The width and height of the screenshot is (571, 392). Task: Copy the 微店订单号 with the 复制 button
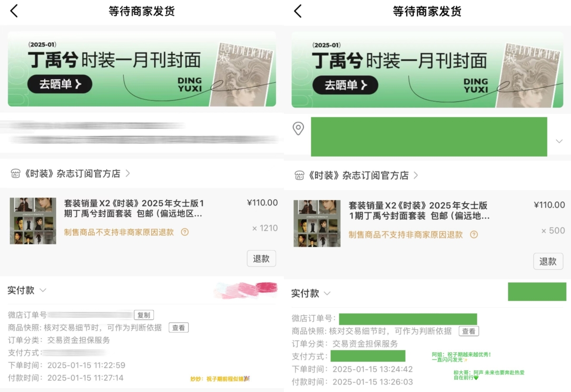coord(144,315)
